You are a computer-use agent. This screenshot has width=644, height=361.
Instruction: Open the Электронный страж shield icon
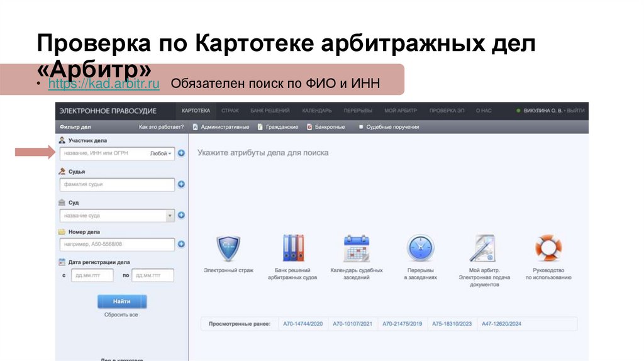228,248
